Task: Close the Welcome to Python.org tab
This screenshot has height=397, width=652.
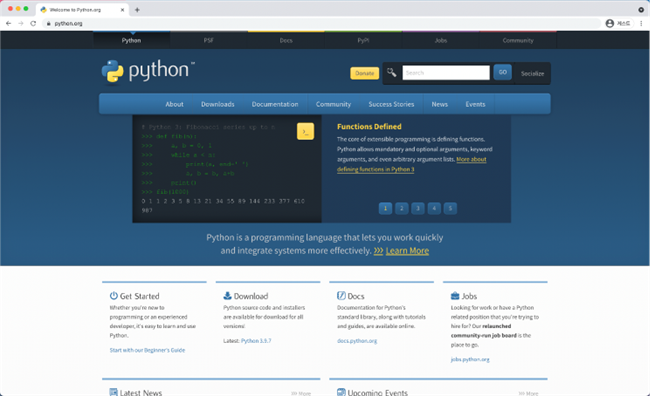Action: [x=122, y=10]
